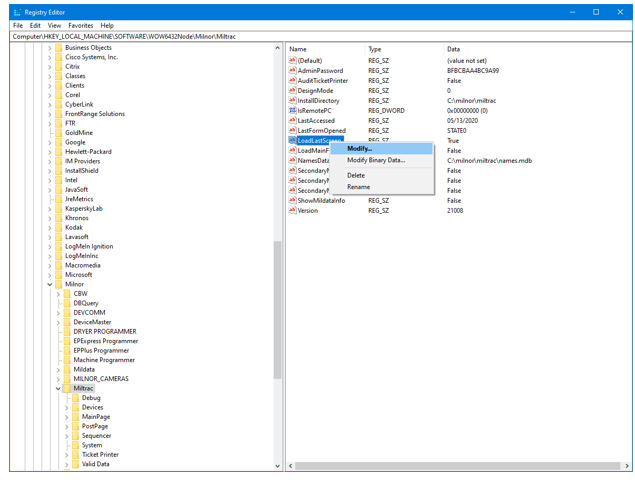
Task: Choose Modify... from the context menu
Action: click(x=359, y=149)
